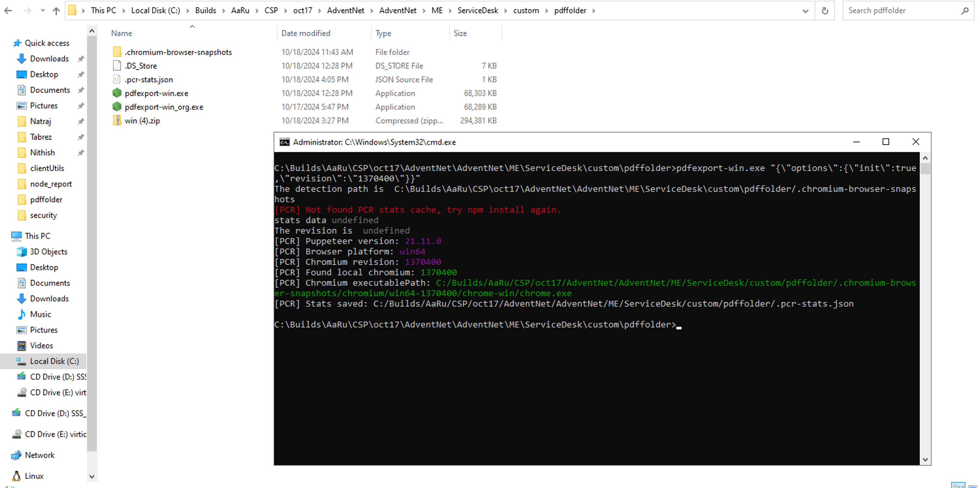Click the Up one level arrow
980x488 pixels.
(x=56, y=11)
